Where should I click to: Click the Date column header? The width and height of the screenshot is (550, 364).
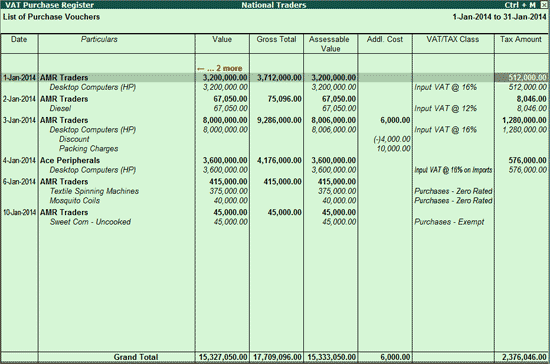(x=19, y=39)
